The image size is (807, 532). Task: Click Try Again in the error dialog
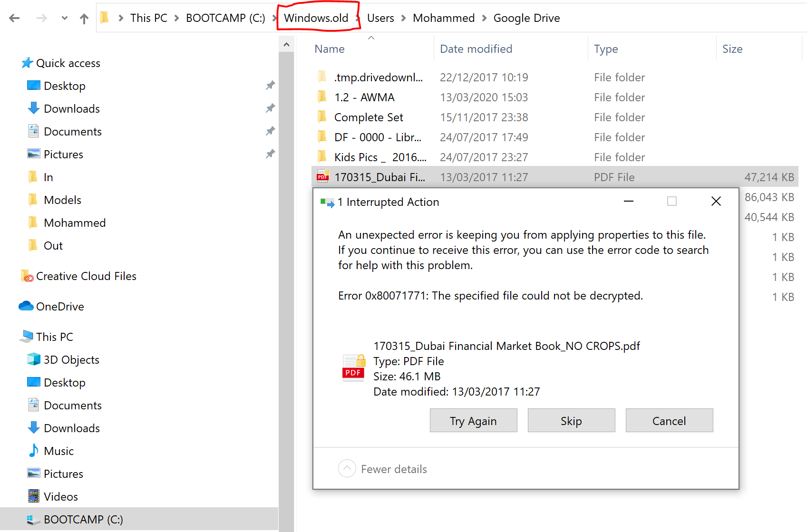point(473,421)
